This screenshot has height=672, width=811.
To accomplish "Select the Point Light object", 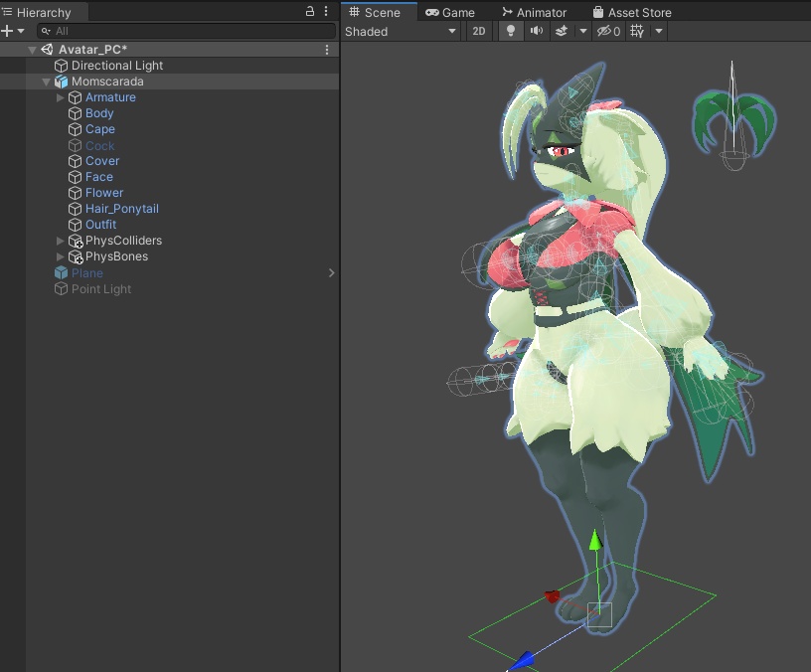I will click(101, 289).
